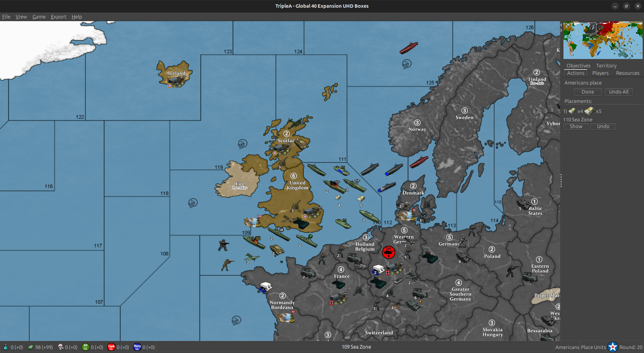Click the naval base off southwest UK
This screenshot has height=353, width=644.
253,222
